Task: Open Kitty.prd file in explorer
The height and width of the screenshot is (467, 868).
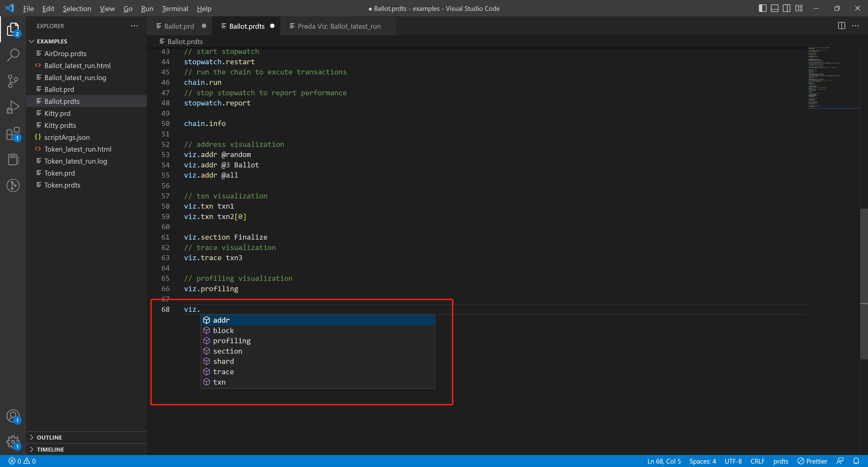Action: tap(86, 113)
